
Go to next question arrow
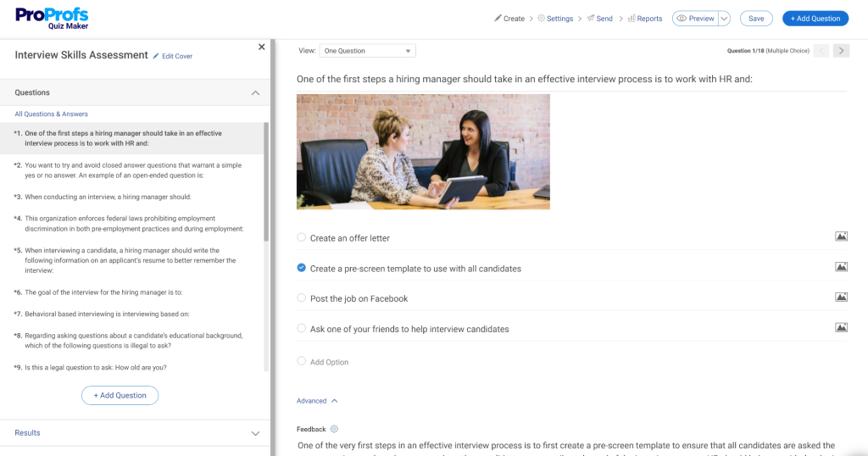point(841,51)
